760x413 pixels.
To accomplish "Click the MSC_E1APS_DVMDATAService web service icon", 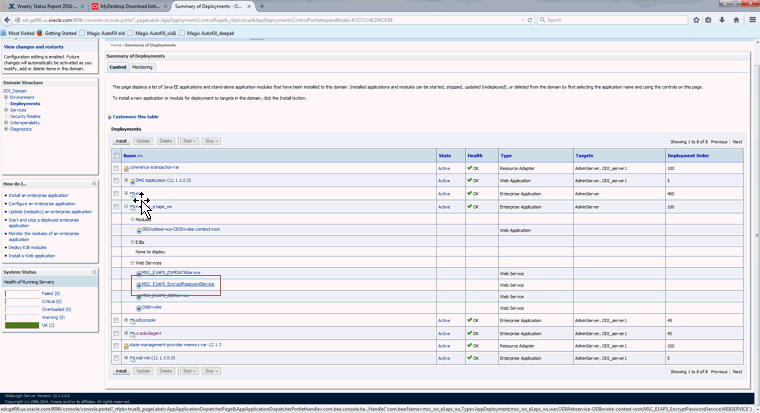I will coord(139,273).
